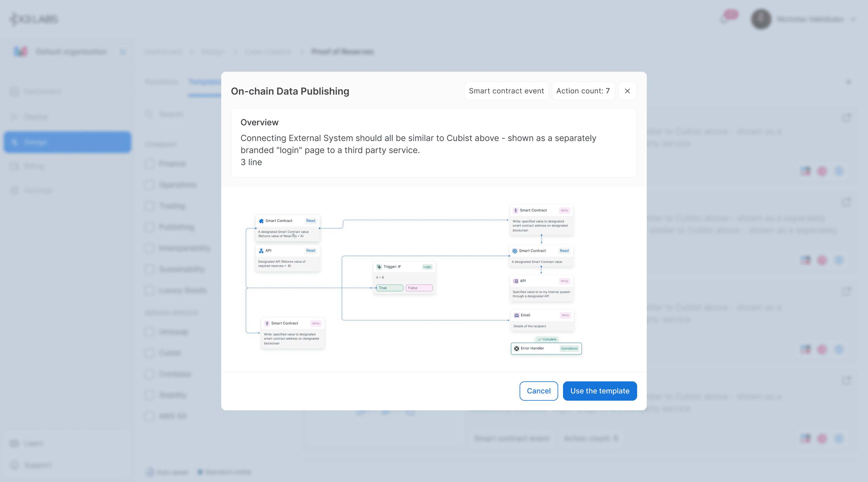Click the "Overview" heading
Screen dimensions: 868x482
(x=259, y=122)
